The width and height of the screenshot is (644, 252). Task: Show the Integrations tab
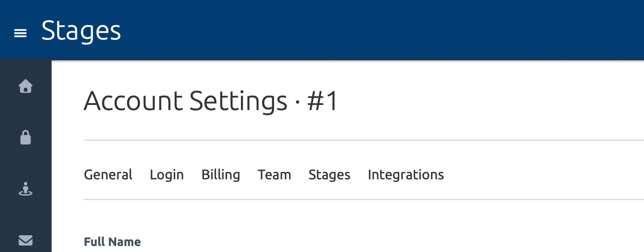pos(406,175)
